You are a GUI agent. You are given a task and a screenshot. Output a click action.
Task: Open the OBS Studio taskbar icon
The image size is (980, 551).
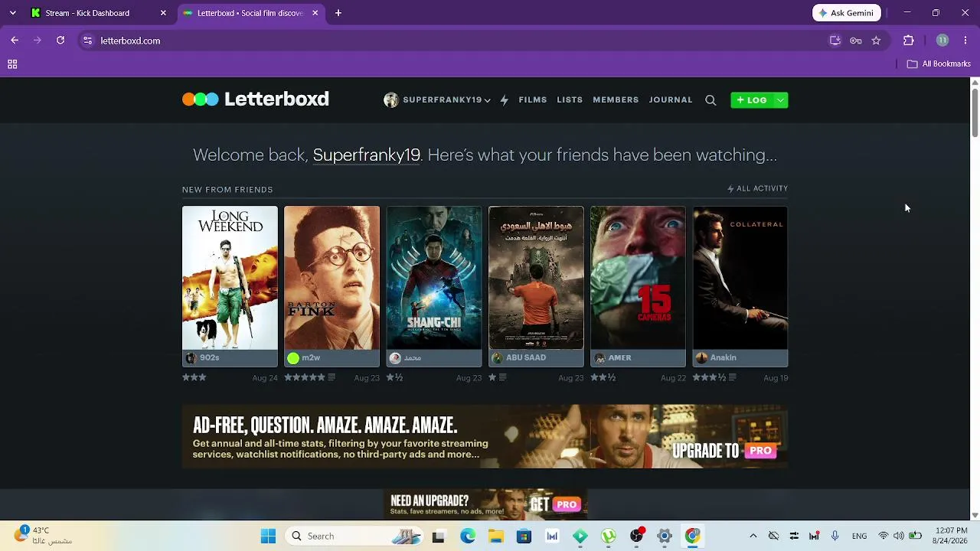coord(636,536)
